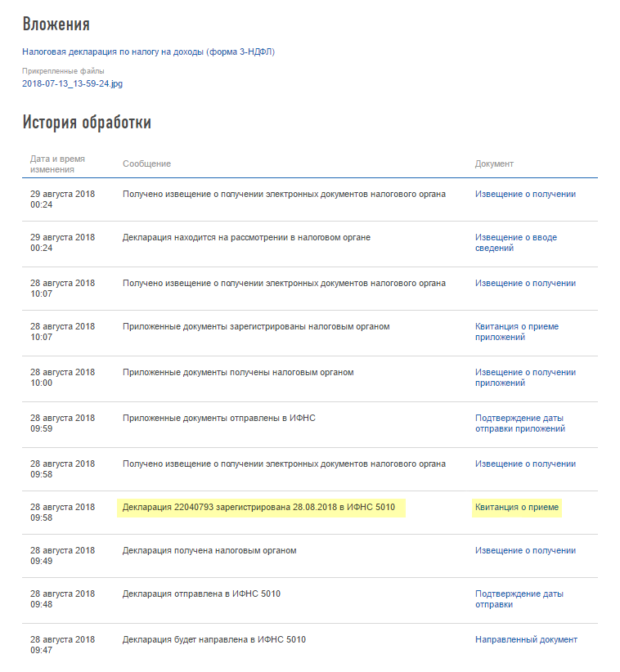This screenshot has width=620, height=672.
Task: Open the 3-НДФЛ tax declaration link
Action: pos(148,52)
